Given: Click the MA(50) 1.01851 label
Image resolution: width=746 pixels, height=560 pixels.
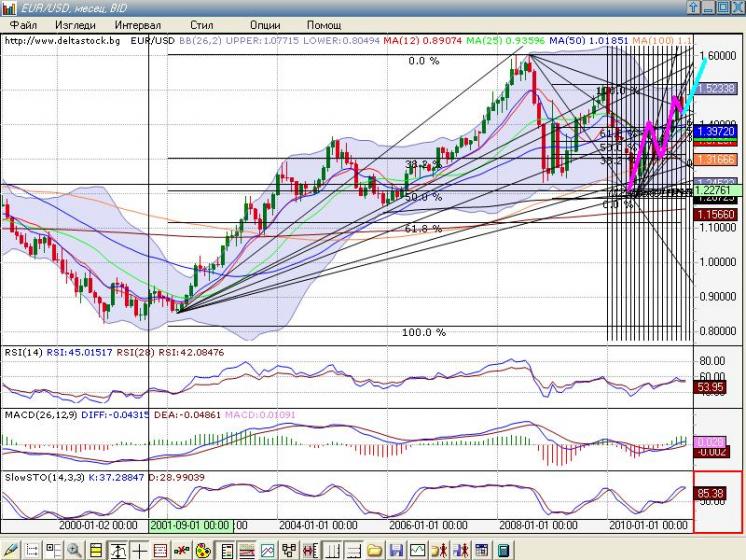Looking at the screenshot, I should (589, 40).
